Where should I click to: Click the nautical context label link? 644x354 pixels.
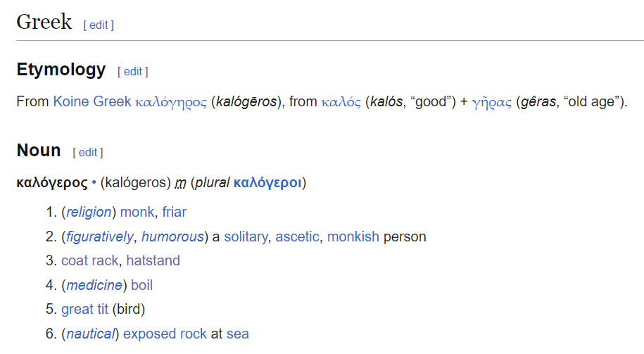90,334
